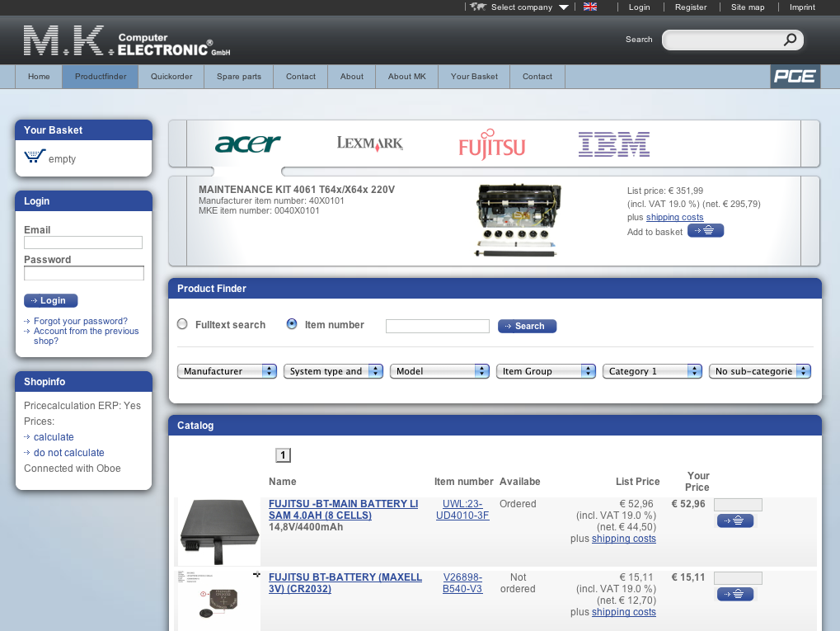Click the shopping cart icon in Your Basket panel
840x631 pixels.
click(33, 156)
